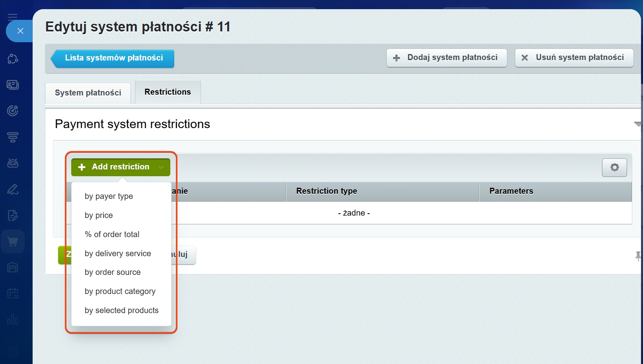Expand the Add restriction dropdown arrow

(161, 167)
